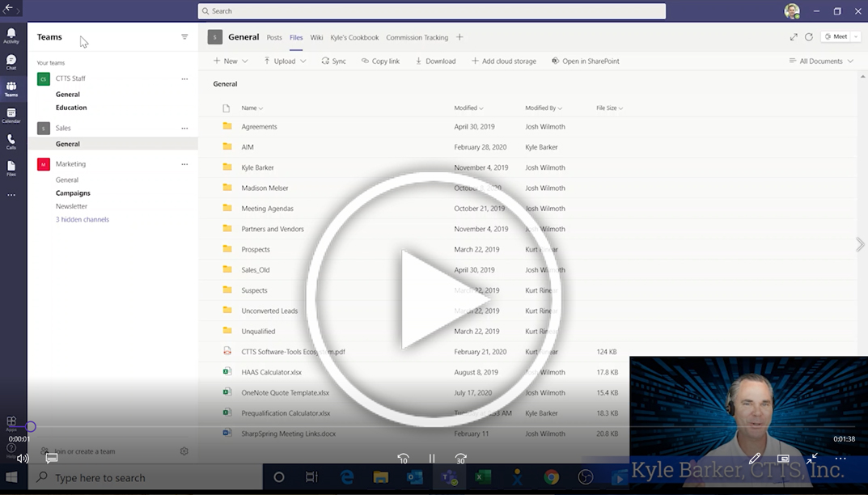Open Task View on the taskbar
This screenshot has height=495, width=868.
pos(311,477)
